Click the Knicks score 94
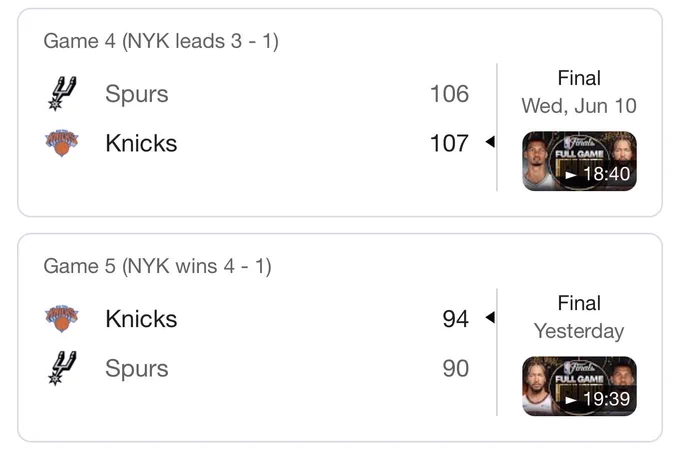This screenshot has height=460, width=680. [x=456, y=319]
